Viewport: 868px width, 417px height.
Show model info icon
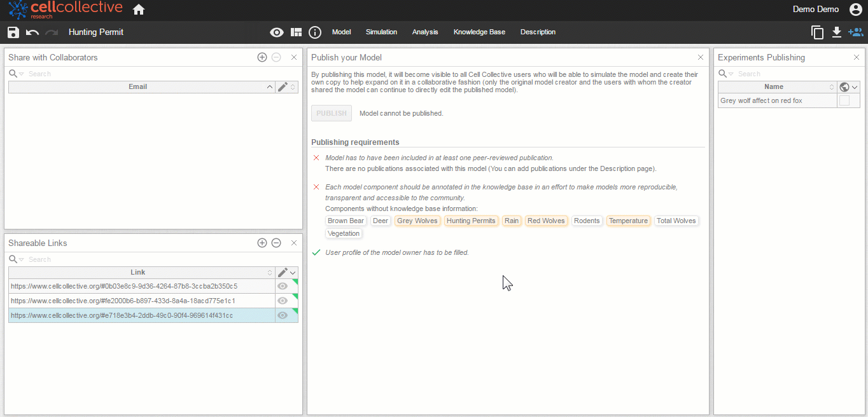coord(315,32)
